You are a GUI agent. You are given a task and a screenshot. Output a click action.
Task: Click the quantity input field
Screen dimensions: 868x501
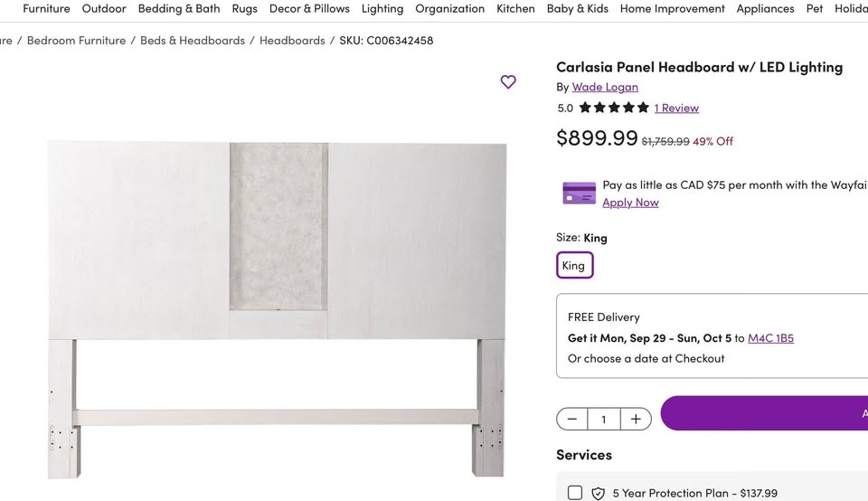tap(604, 419)
